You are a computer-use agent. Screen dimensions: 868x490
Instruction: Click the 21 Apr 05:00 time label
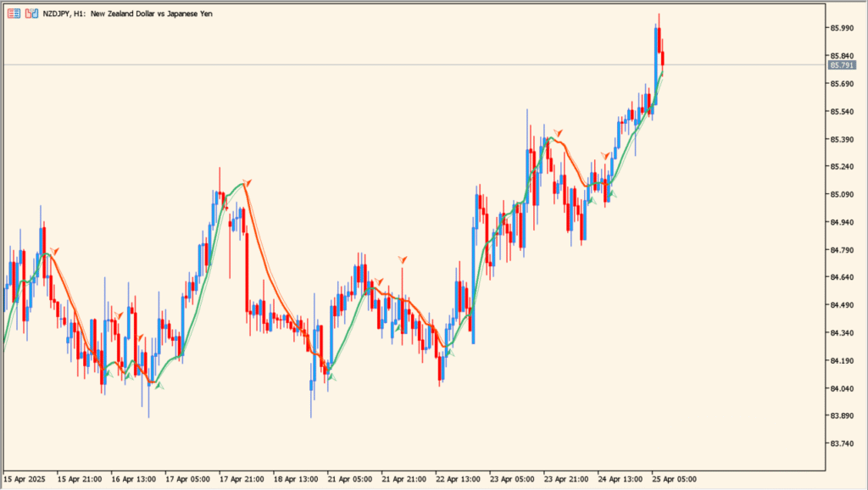tap(350, 479)
